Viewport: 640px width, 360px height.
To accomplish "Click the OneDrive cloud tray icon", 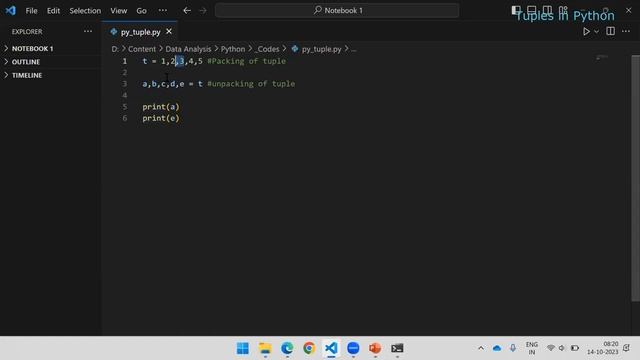I will click(497, 348).
